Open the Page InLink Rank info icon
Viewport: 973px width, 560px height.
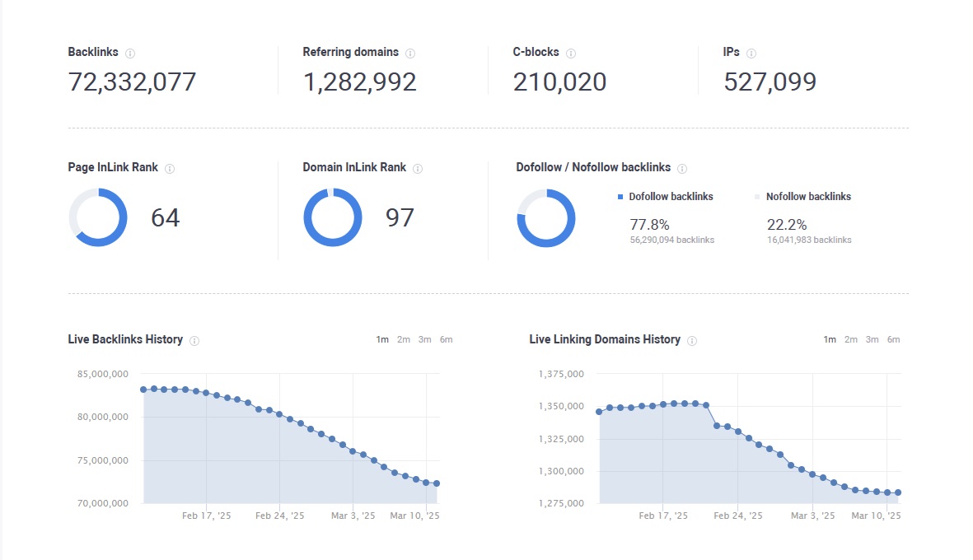pos(171,167)
